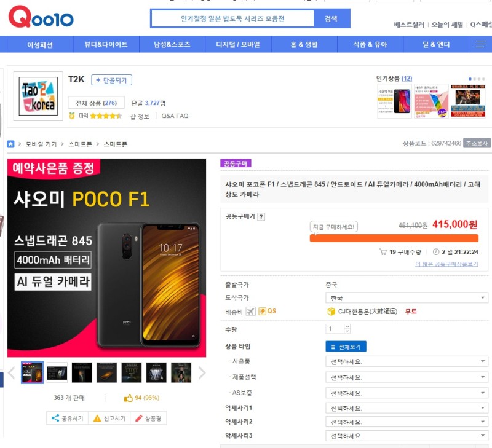Screen dimensions: 492x448
Task: Open the 여성패션 category tab
Action: point(40,44)
